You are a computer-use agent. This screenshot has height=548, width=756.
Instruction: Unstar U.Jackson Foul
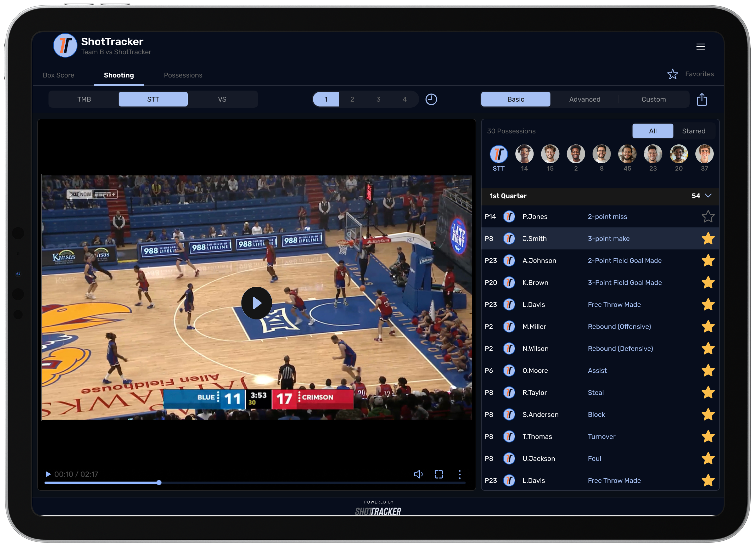(x=708, y=458)
